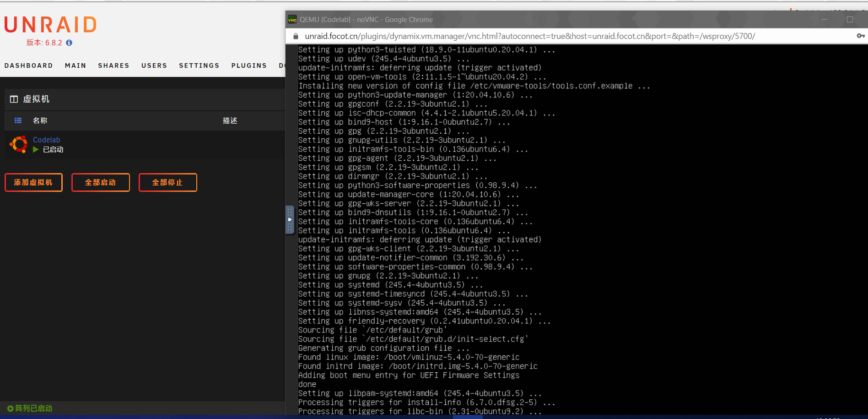Click the noVNC URL address field
This screenshot has height=419, width=868.
[530, 36]
